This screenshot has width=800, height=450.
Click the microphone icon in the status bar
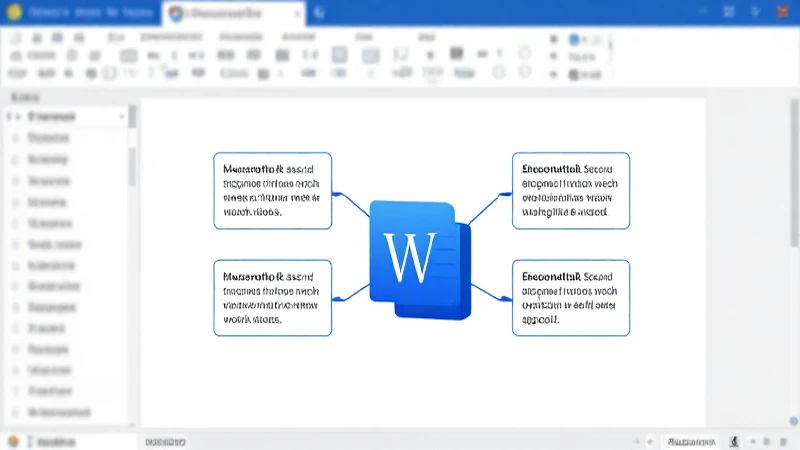click(x=734, y=442)
